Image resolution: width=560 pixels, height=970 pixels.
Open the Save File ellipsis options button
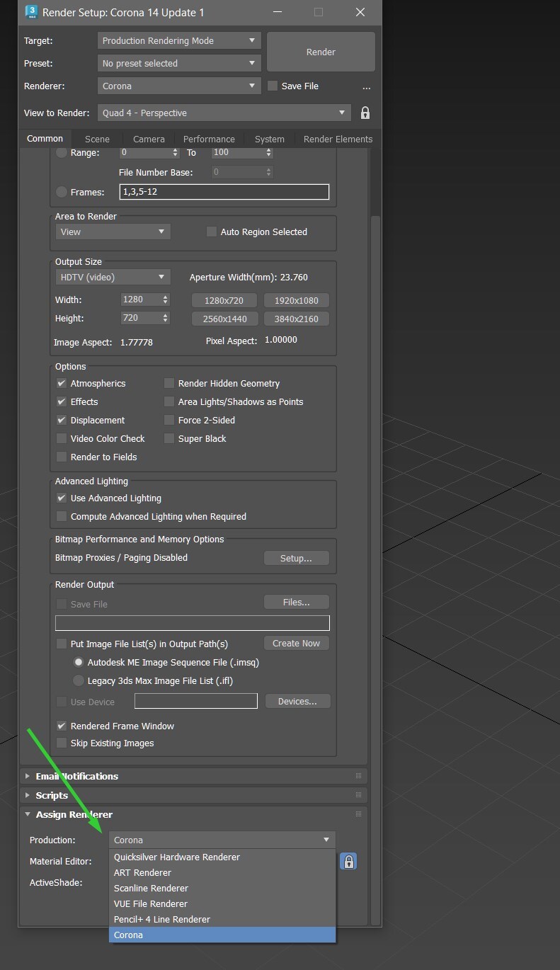pyautogui.click(x=366, y=86)
